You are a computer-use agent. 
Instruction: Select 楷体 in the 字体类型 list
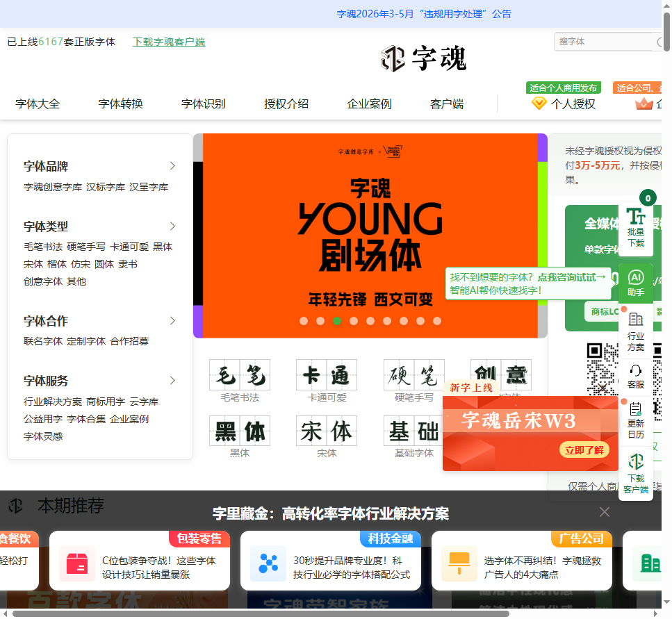57,264
